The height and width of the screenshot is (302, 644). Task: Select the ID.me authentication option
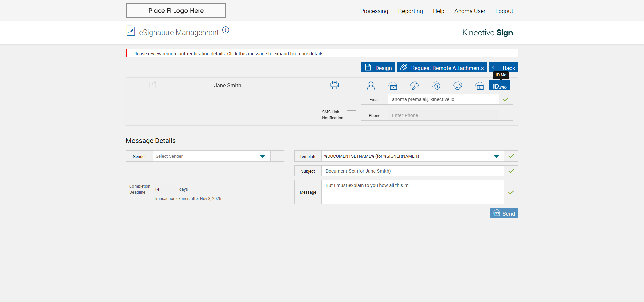(x=499, y=86)
